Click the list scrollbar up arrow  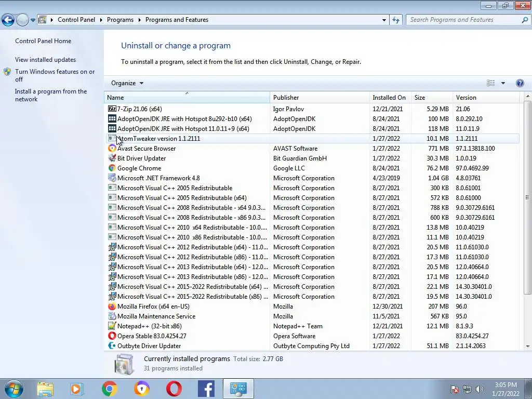point(527,97)
